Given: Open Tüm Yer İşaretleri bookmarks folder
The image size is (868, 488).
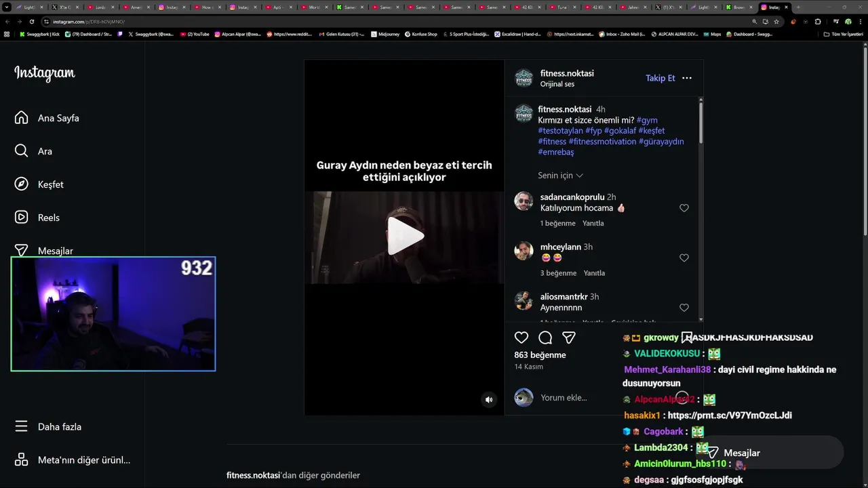Looking at the screenshot, I should 844,34.
